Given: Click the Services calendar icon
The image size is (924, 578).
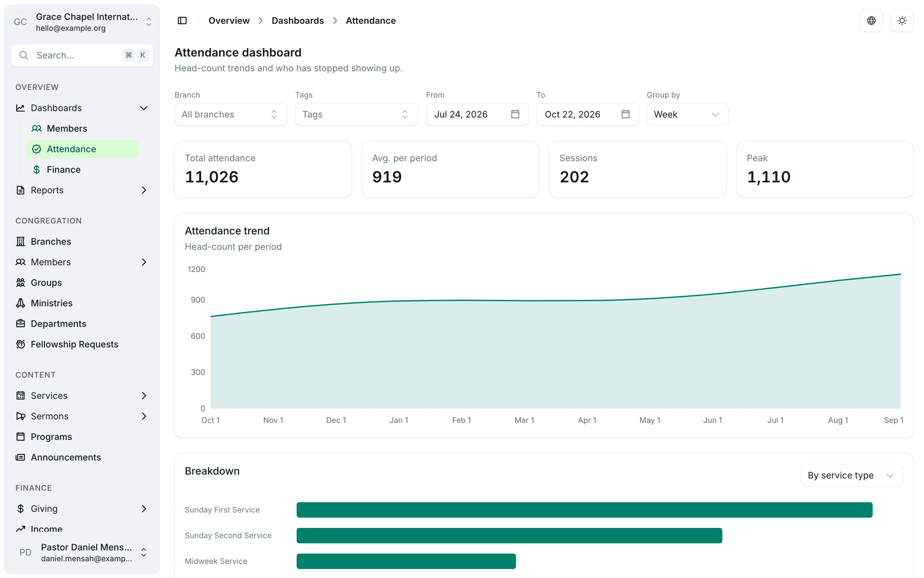Looking at the screenshot, I should (x=21, y=396).
